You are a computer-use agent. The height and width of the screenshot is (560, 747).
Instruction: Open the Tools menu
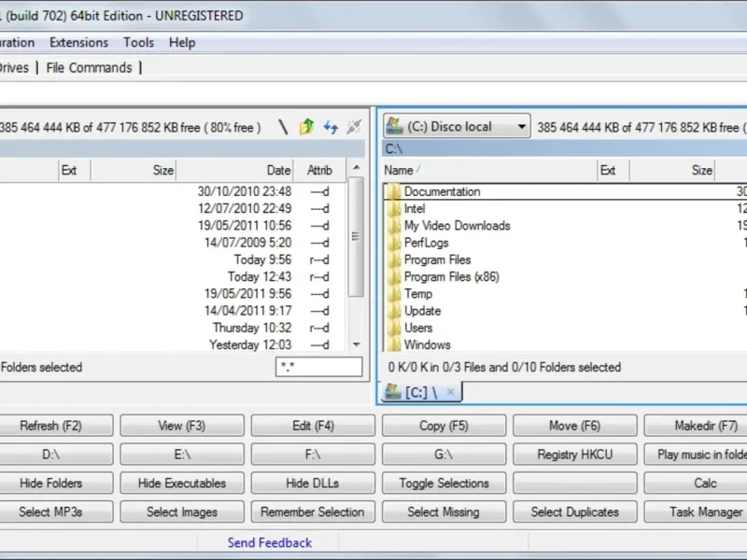click(138, 42)
